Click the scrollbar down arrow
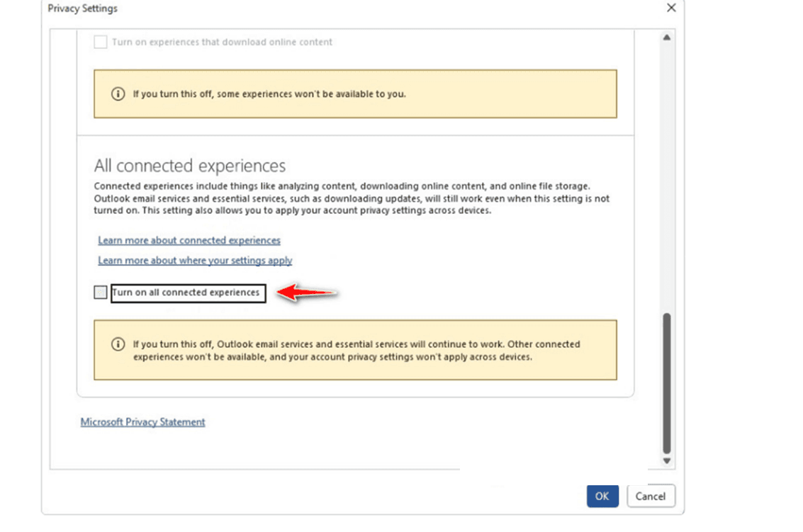Screen dimensions: 803x532 point(666,460)
